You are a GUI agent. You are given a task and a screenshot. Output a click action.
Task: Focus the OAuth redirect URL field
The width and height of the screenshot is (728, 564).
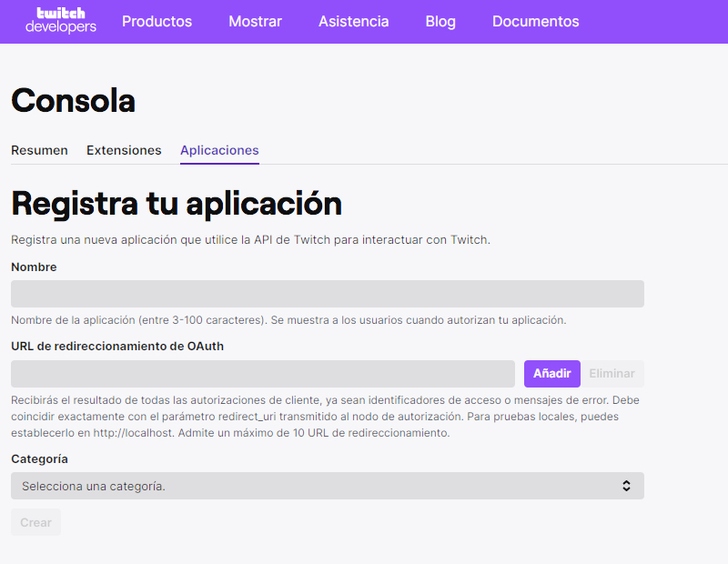[263, 374]
